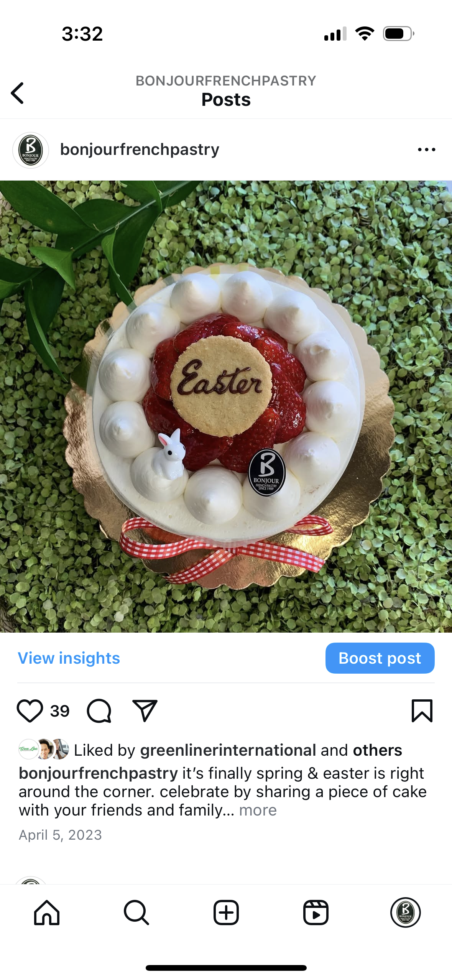Open the Reels tab icon
The height and width of the screenshot is (980, 452).
click(x=316, y=913)
